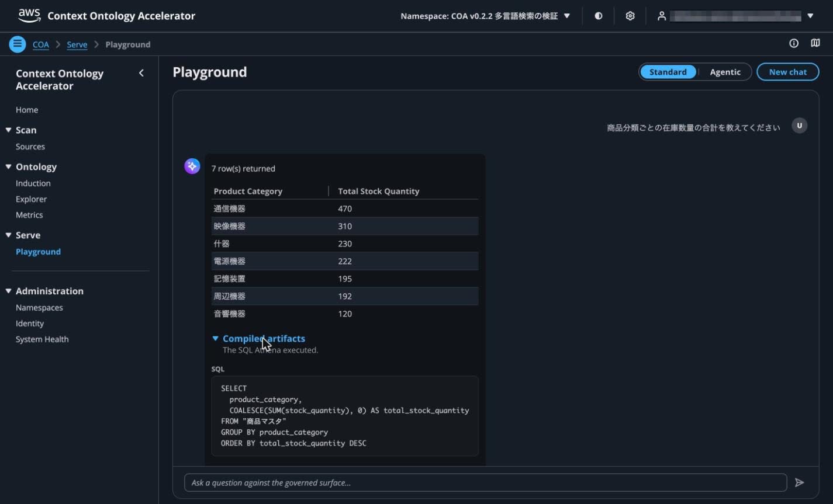This screenshot has height=504, width=833.
Task: Select Playground in the sidebar
Action: point(38,252)
